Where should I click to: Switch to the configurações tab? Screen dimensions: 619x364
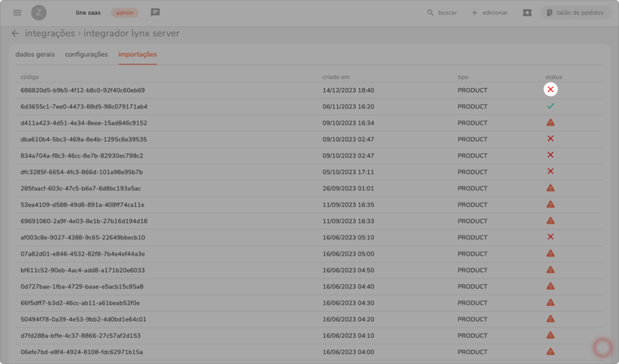coord(86,55)
